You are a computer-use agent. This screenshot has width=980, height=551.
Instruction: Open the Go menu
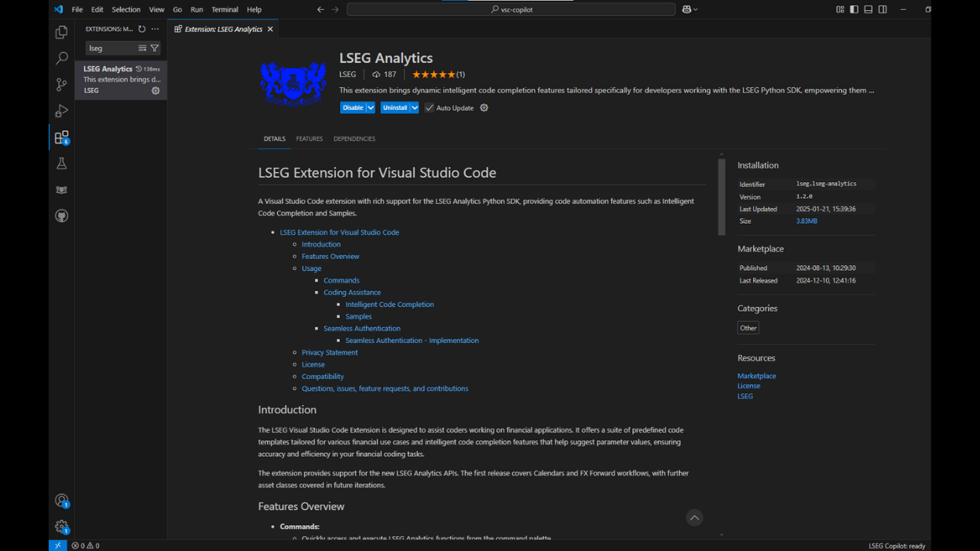coord(177,9)
